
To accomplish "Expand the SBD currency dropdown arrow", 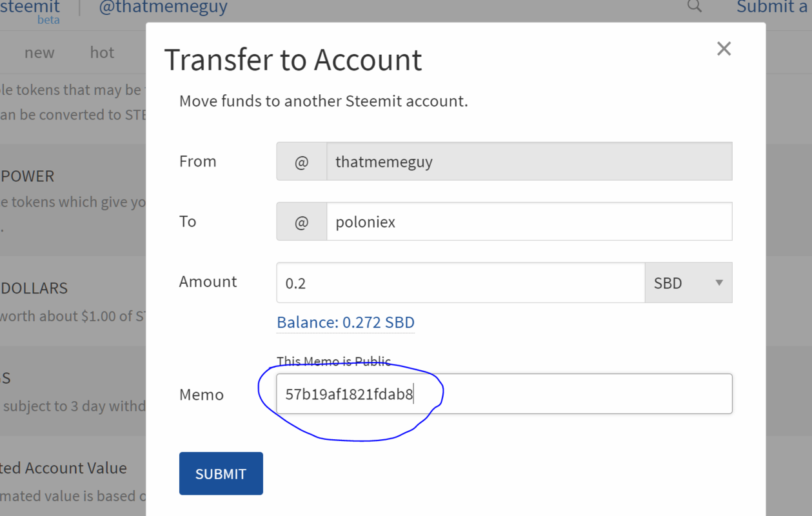I will [719, 283].
